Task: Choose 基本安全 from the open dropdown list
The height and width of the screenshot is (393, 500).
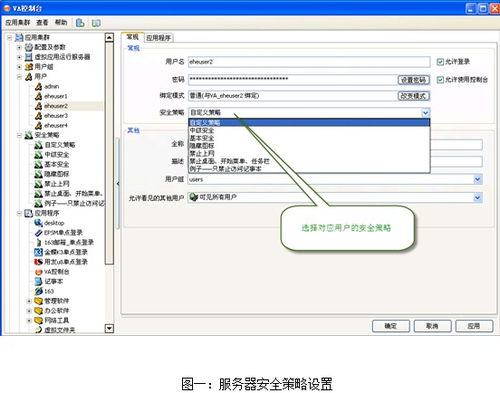Action: pyautogui.click(x=309, y=138)
